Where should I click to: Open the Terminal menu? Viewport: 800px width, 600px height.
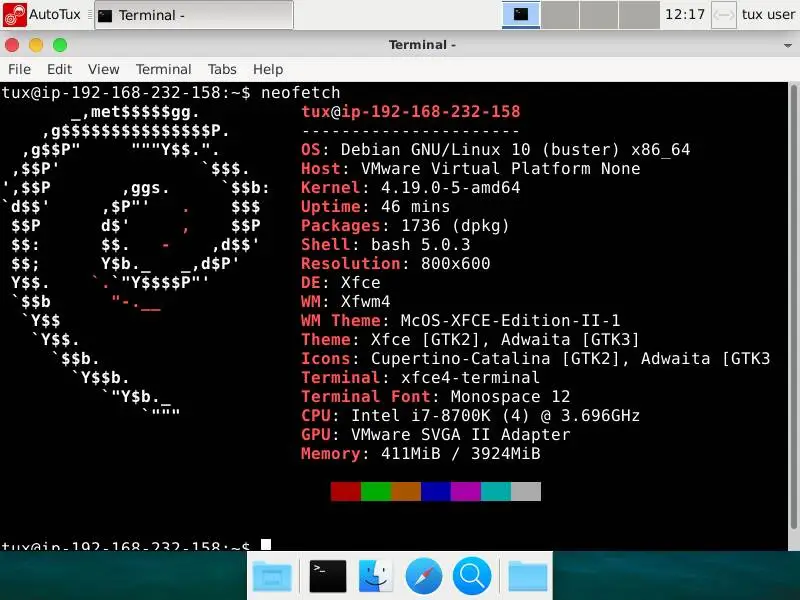pyautogui.click(x=163, y=69)
